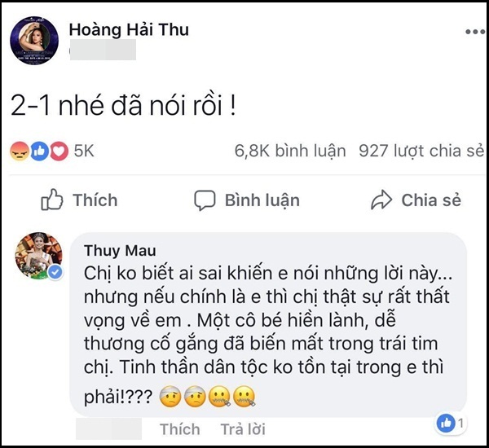
Task: Click the angry reaction icon
Action: tap(19, 152)
